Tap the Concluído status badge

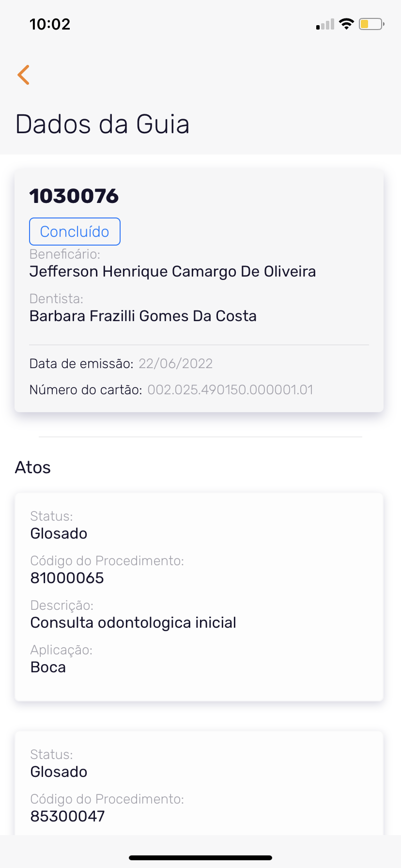75,232
